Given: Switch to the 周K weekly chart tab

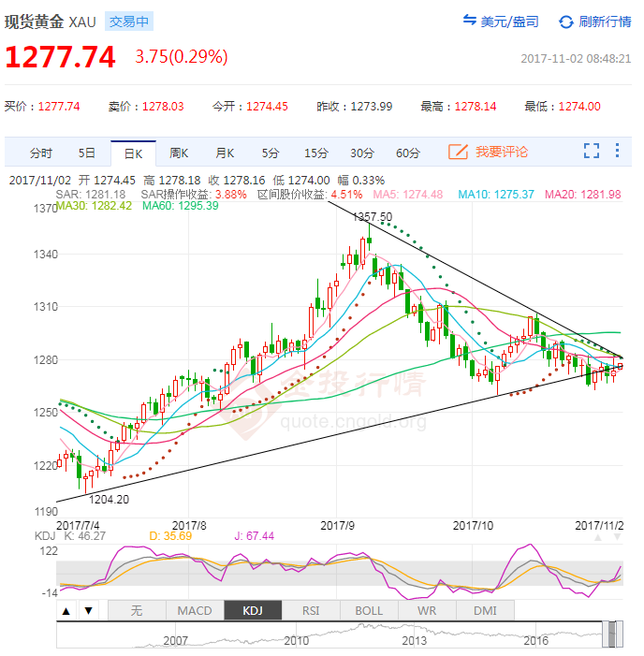Looking at the screenshot, I should [x=179, y=153].
